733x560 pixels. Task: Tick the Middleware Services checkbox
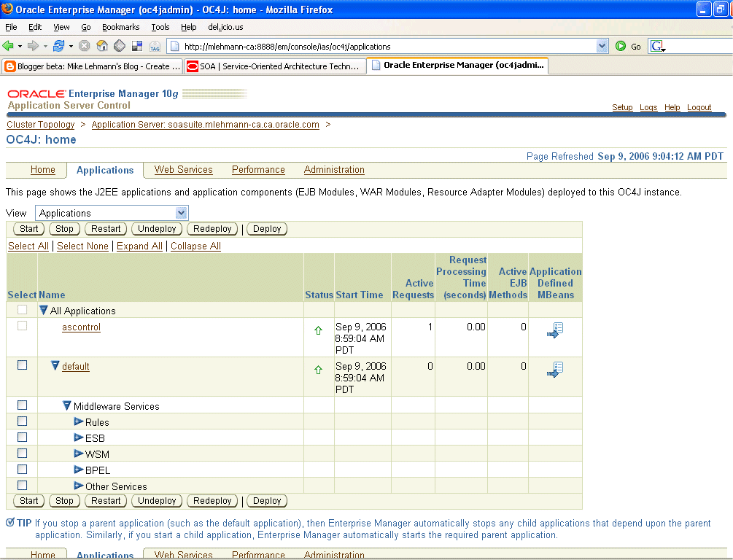tap(22, 405)
